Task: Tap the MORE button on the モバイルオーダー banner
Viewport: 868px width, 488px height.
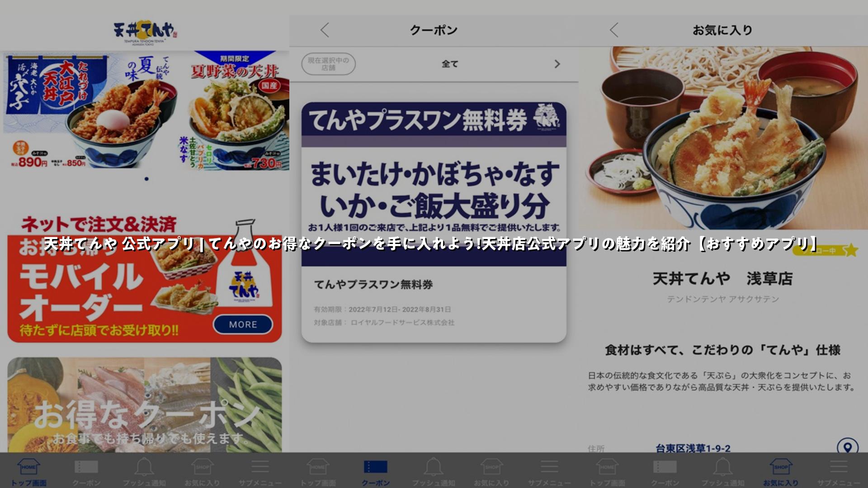Action: 243,324
